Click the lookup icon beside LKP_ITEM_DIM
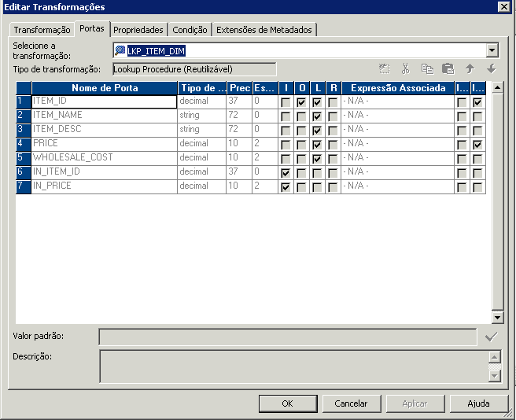The image size is (516, 420). pyautogui.click(x=120, y=50)
